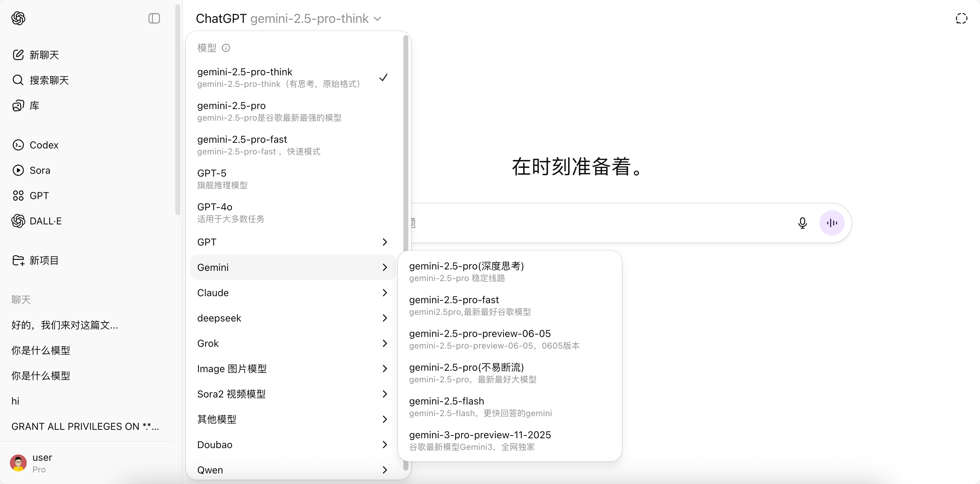
Task: Start a new chat with 新聊天
Action: (x=36, y=55)
